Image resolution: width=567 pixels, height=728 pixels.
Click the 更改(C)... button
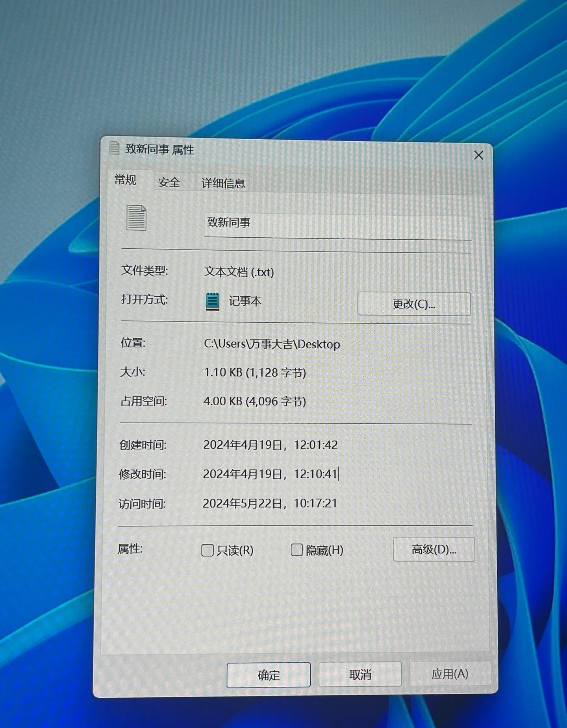pyautogui.click(x=414, y=304)
